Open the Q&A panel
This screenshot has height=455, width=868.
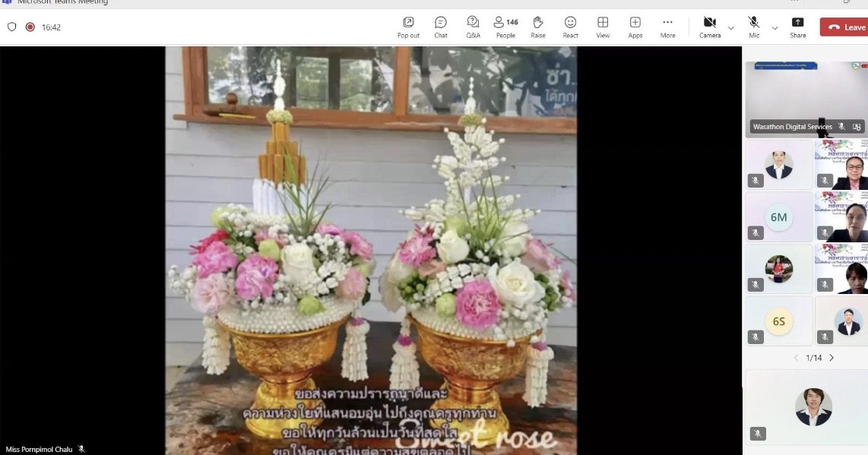coord(474,27)
